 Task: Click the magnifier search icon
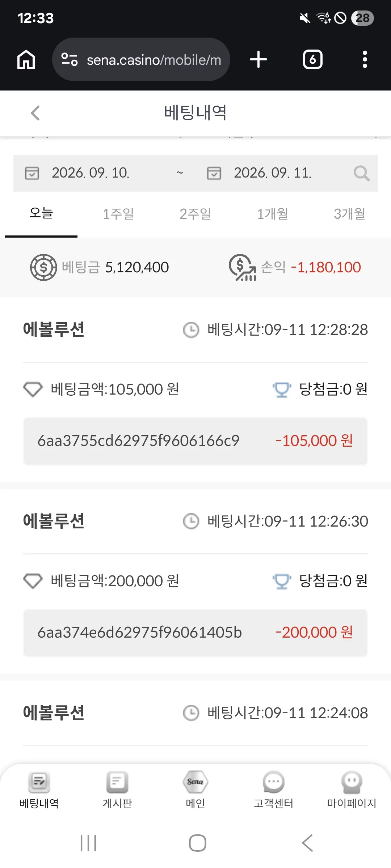tap(362, 174)
